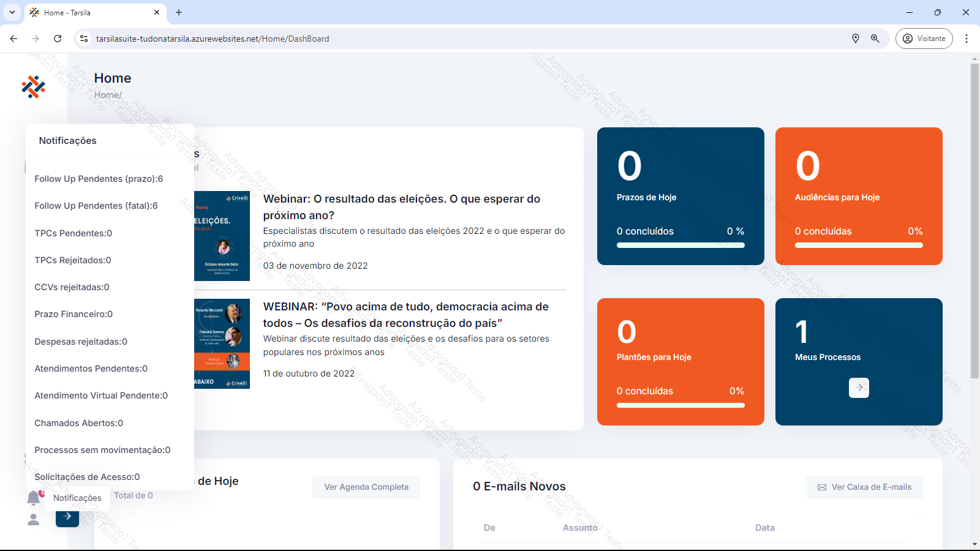Select Follow Up Pendentes (prazo) notification

click(x=99, y=179)
